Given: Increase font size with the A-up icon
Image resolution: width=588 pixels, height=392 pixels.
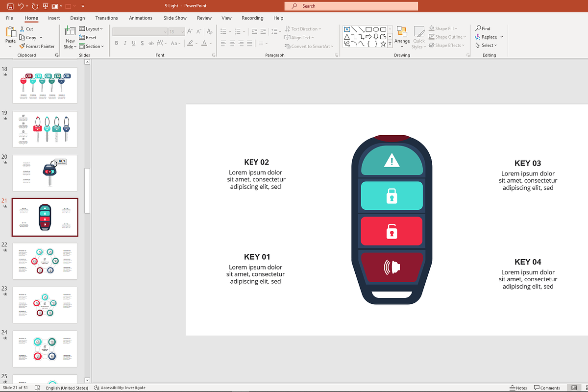Looking at the screenshot, I should coord(189,31).
